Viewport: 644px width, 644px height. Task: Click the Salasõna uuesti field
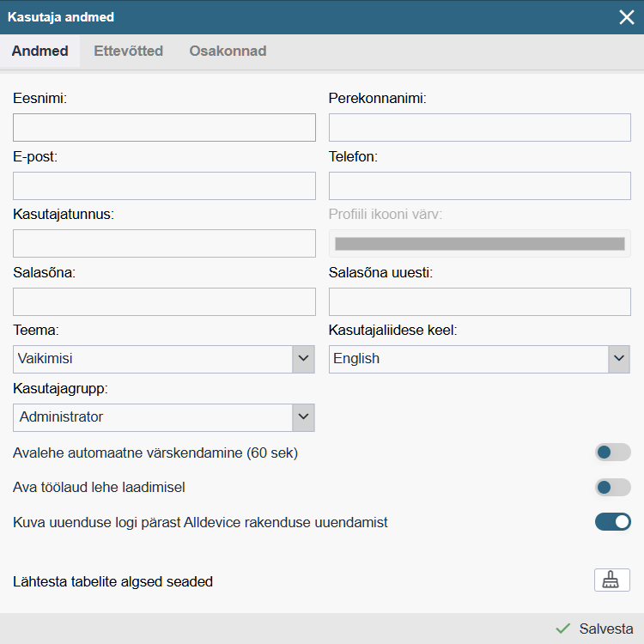tap(479, 301)
